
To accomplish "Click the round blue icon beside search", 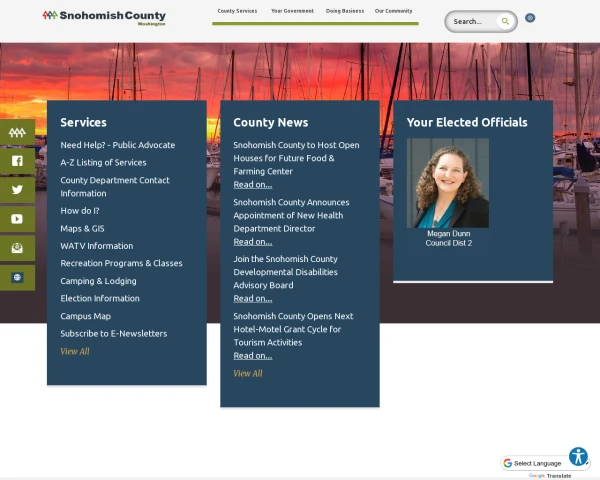I will [530, 18].
